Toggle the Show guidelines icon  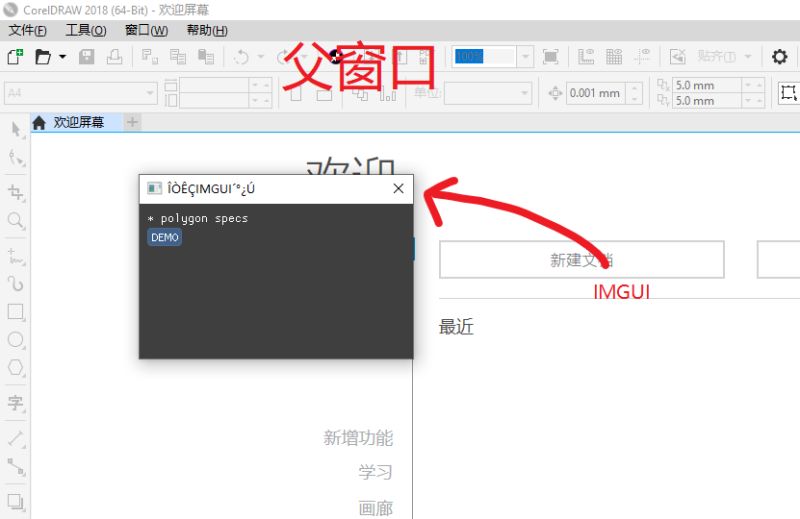[x=642, y=57]
